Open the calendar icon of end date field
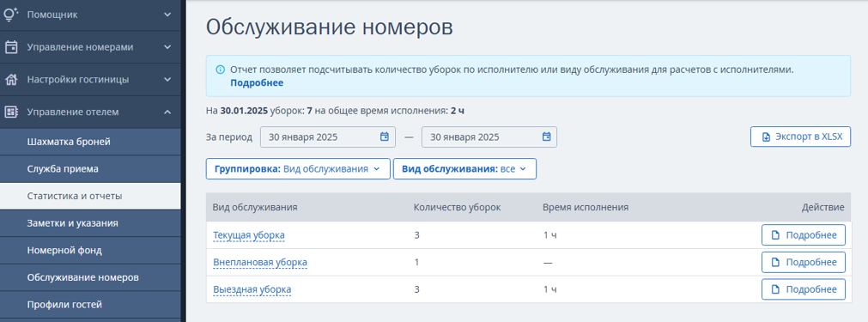The image size is (868, 322). tap(546, 137)
